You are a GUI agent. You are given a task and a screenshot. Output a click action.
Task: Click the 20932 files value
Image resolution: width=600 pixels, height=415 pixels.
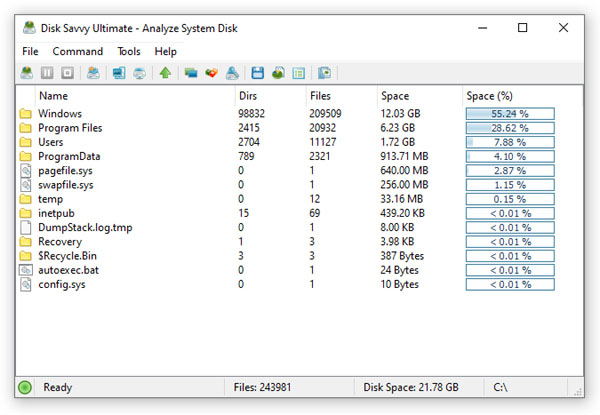pos(323,128)
